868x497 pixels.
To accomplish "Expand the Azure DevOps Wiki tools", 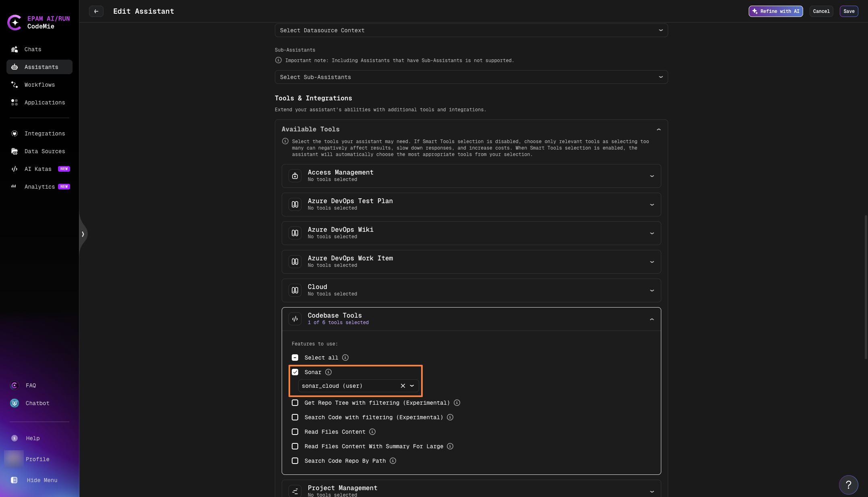I will pyautogui.click(x=652, y=233).
